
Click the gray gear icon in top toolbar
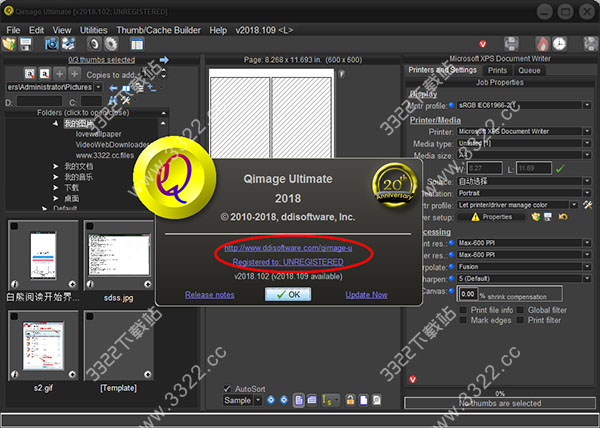(x=111, y=44)
